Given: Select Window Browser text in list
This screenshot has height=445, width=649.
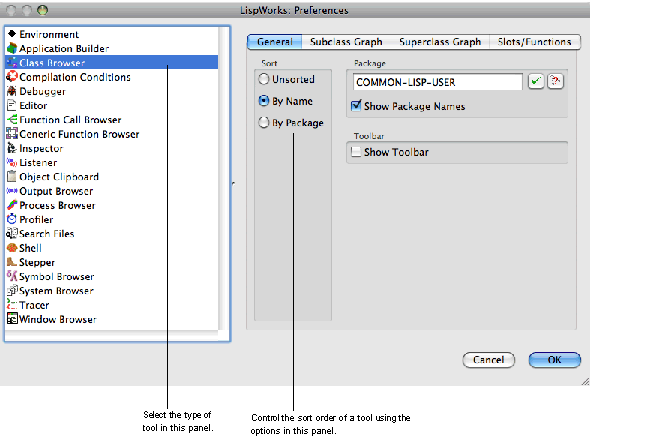Looking at the screenshot, I should 58,319.
